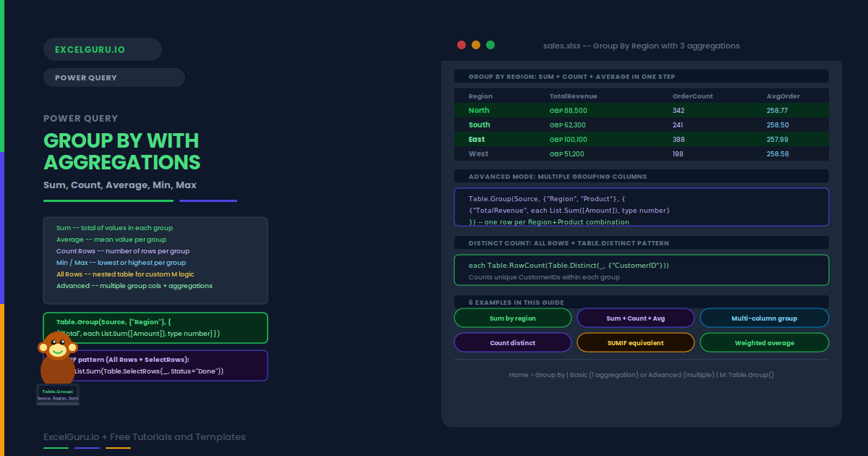Click the yellow window dot

pyautogui.click(x=476, y=45)
